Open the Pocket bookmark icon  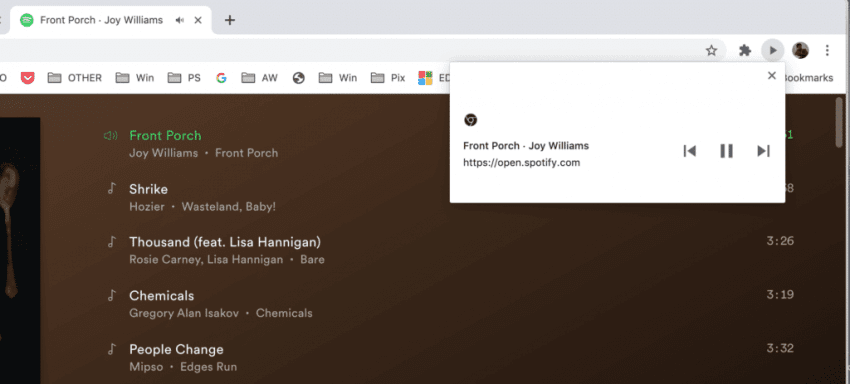click(28, 78)
